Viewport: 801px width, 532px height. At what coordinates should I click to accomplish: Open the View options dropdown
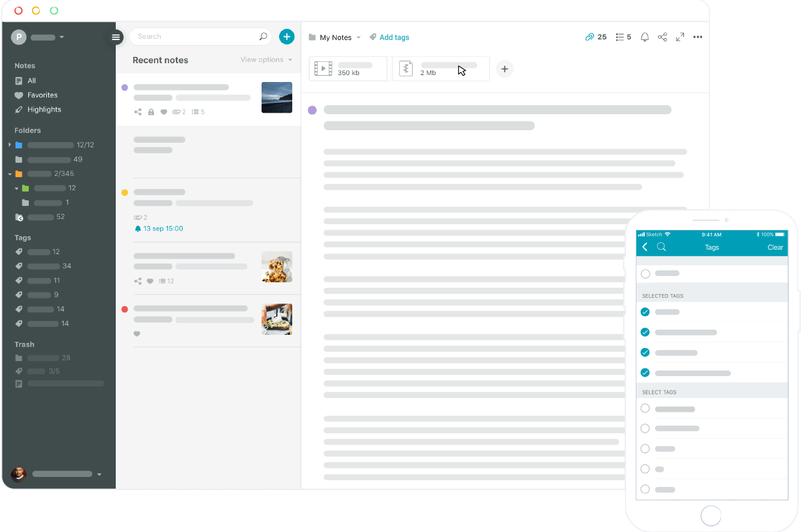tap(266, 59)
